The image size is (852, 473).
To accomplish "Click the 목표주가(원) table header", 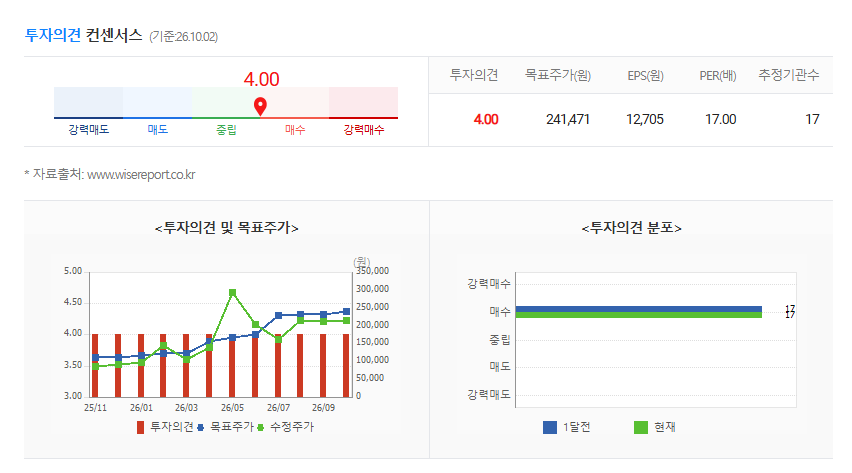I will click(x=557, y=75).
